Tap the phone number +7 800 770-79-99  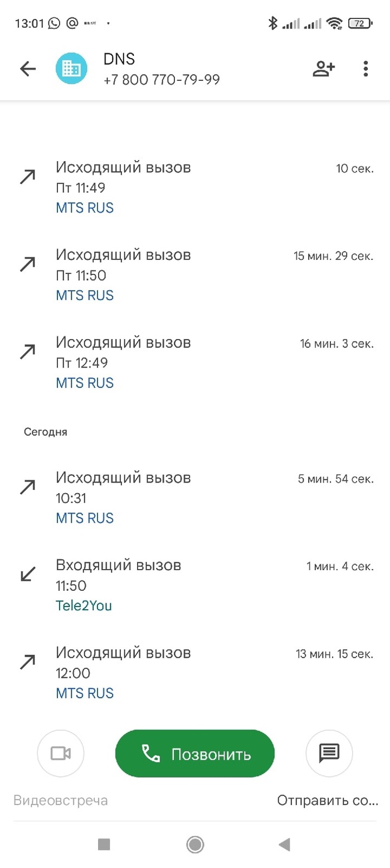(162, 80)
